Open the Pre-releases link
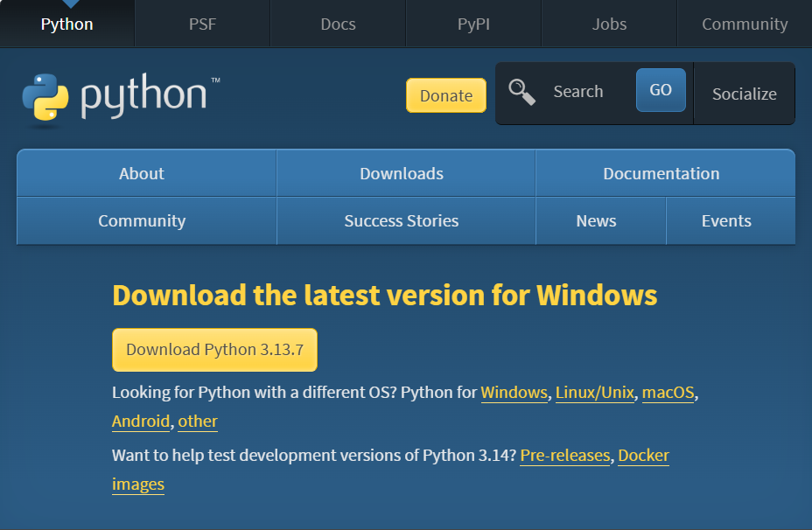This screenshot has width=812, height=530. pos(565,456)
